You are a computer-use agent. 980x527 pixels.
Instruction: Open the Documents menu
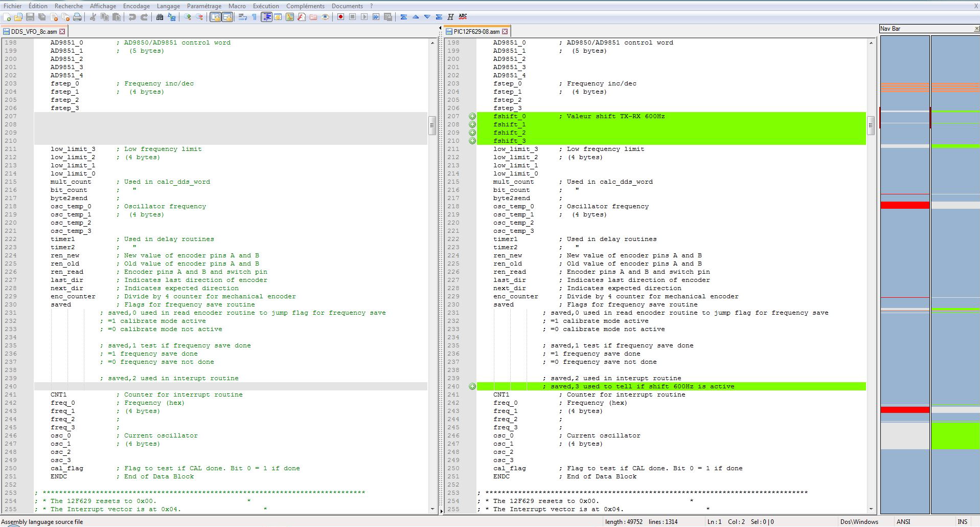pos(347,6)
